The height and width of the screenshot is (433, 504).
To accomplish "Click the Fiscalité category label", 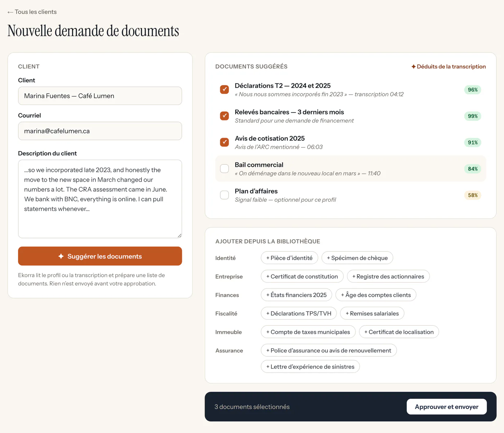I will click(226, 314).
